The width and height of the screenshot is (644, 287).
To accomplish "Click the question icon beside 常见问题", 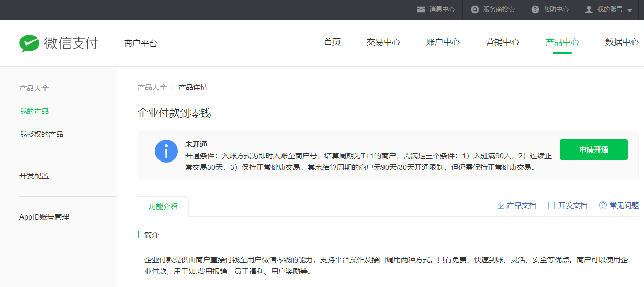I will pyautogui.click(x=603, y=205).
